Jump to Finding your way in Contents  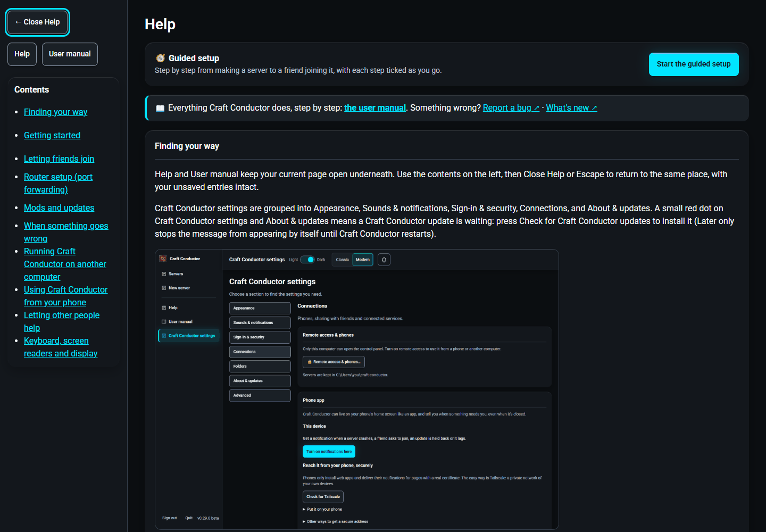(56, 112)
